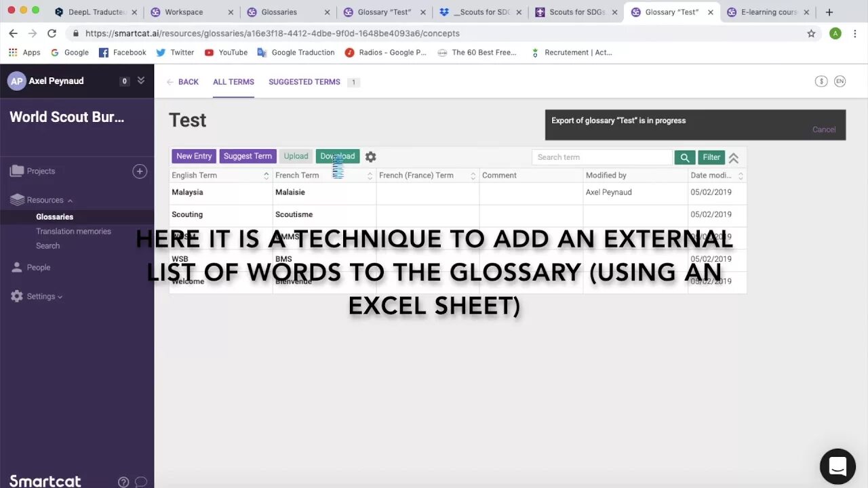Open sidebar chat speech bubble icon
868x488 pixels.
[x=141, y=482]
